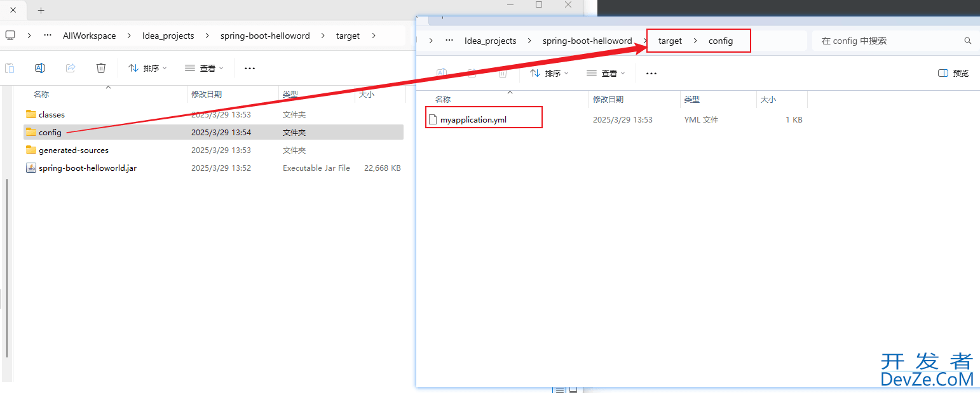
Task: Expand the chevron after AllWorkspace in target window
Action: [x=130, y=36]
